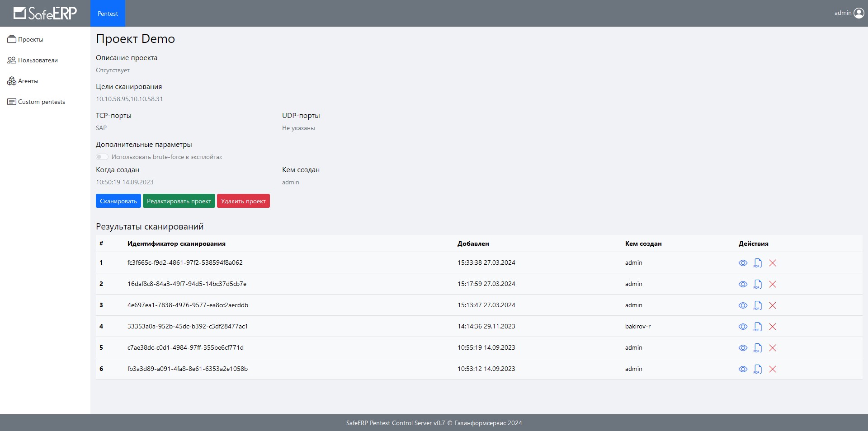This screenshot has height=431, width=868.
Task: Click the SAP TCP ports value
Action: [x=101, y=128]
